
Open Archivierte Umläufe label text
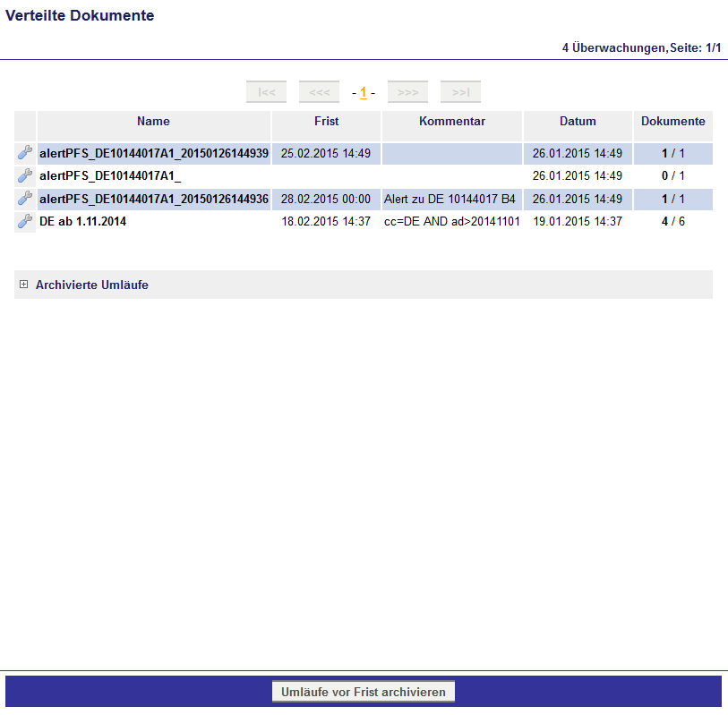tap(91, 285)
